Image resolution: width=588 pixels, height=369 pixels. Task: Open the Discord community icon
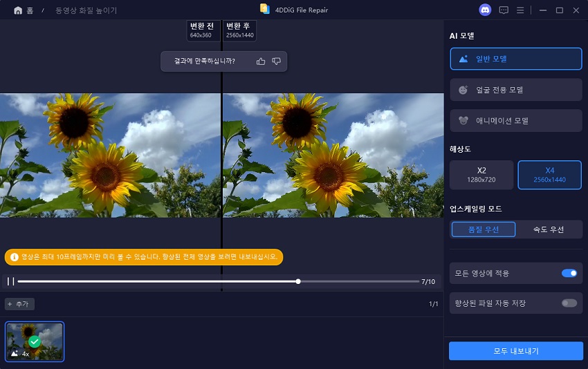[485, 10]
